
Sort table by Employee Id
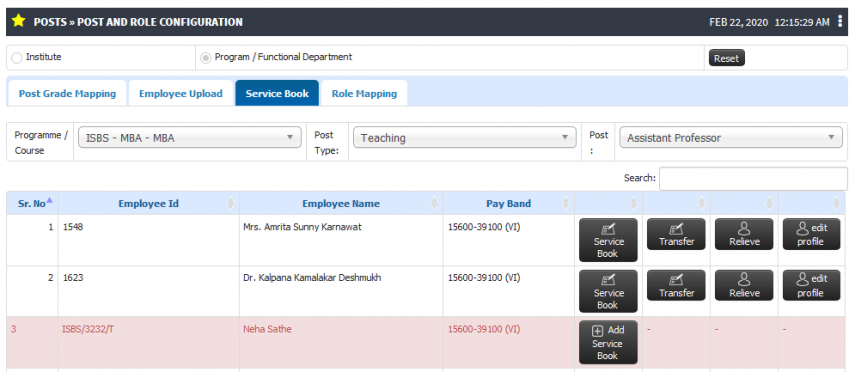click(148, 203)
